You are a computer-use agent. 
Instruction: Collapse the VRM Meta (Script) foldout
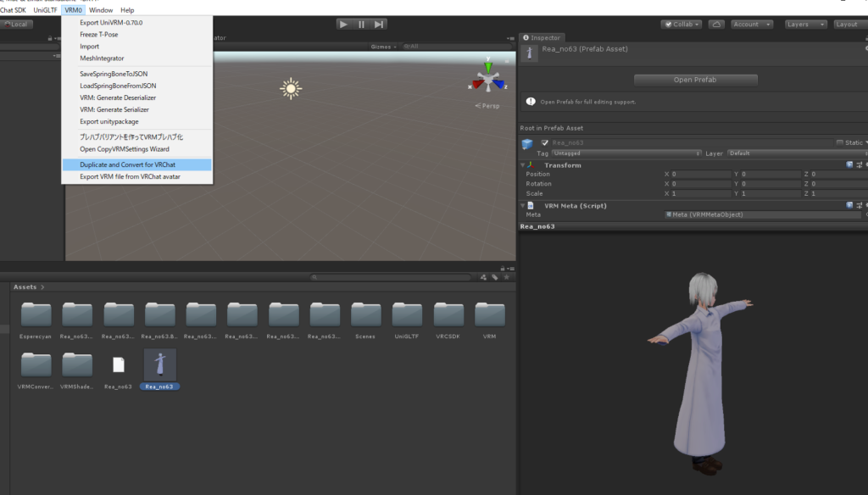coord(522,205)
